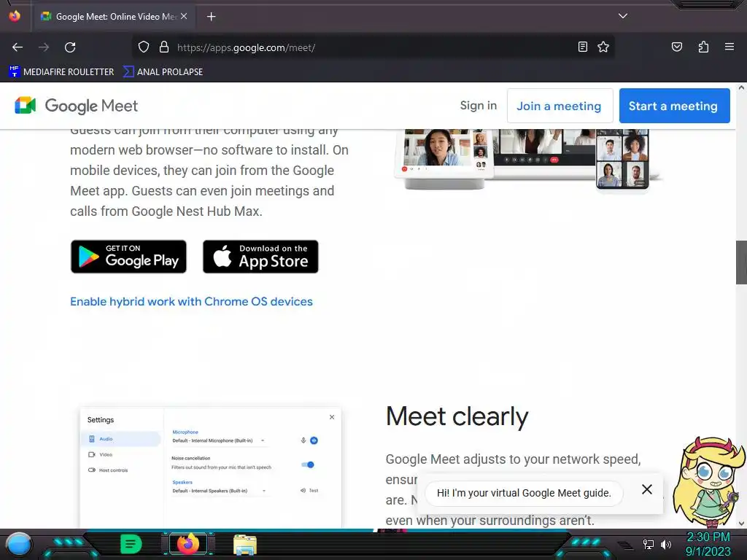
Task: Click the forward navigation arrow
Action: [x=44, y=47]
